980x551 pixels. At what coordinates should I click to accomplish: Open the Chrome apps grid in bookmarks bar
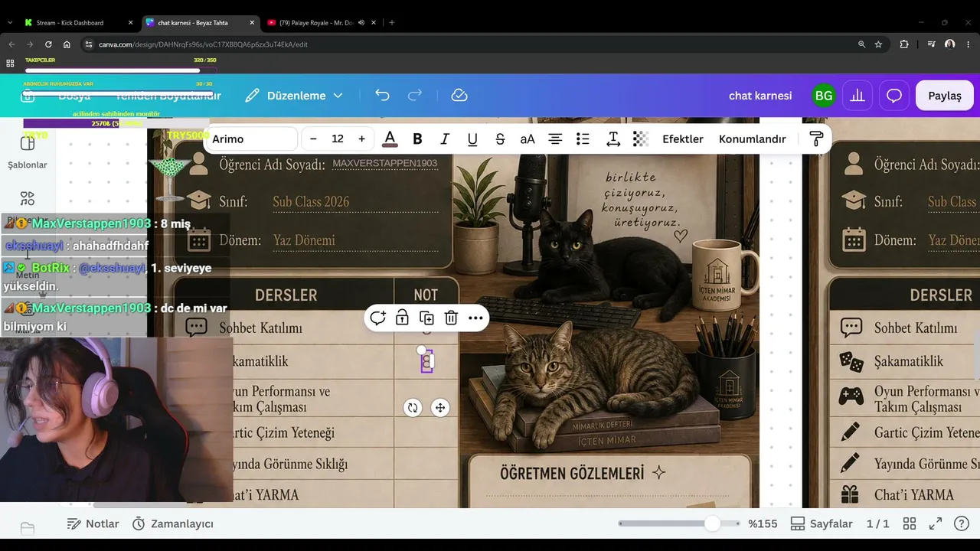point(10,64)
